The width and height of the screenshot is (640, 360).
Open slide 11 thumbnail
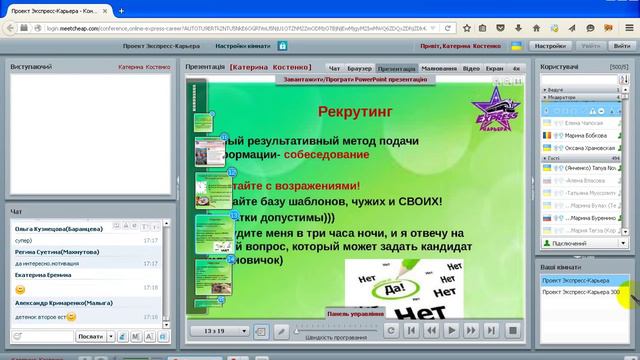tap(210, 152)
